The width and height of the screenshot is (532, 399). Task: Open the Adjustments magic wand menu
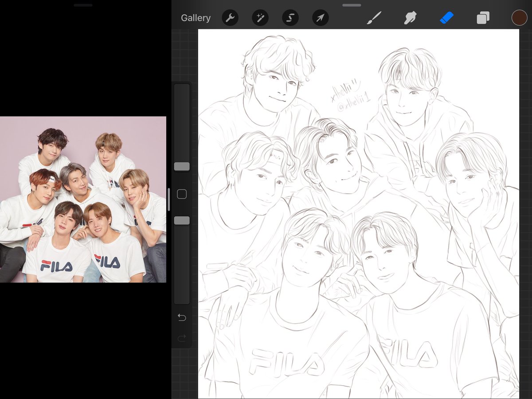tap(260, 18)
